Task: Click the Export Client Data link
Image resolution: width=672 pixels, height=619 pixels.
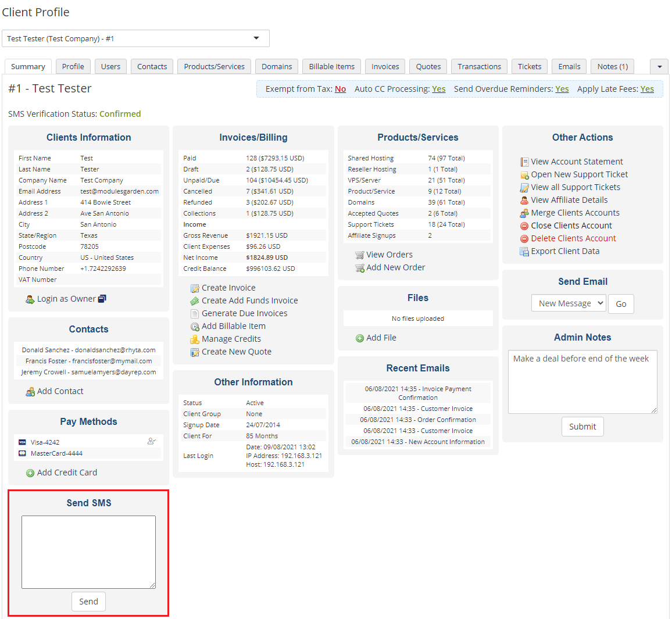Action: [x=565, y=251]
